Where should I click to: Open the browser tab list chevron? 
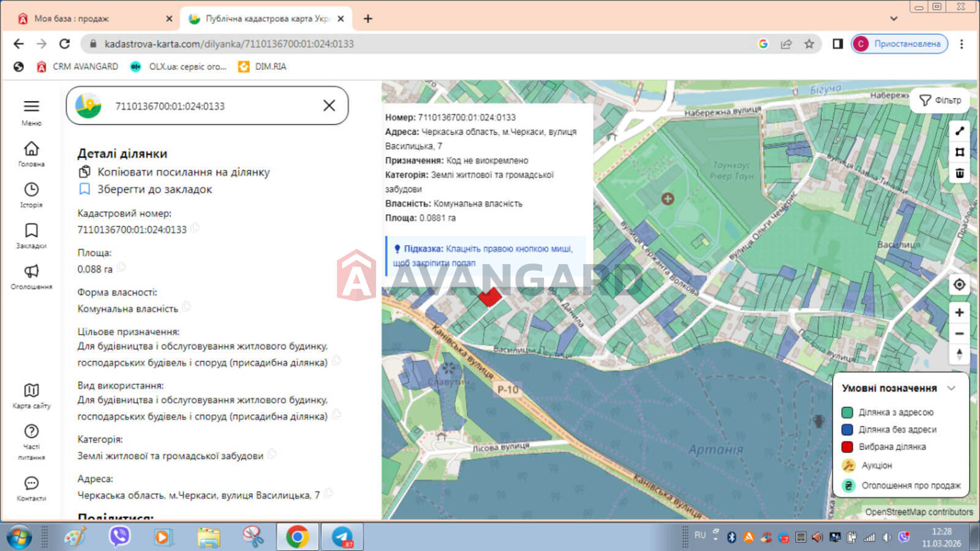[894, 18]
